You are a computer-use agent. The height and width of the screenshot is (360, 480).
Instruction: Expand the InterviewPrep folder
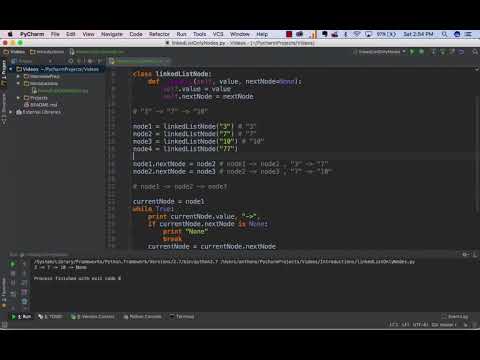tap(18, 76)
